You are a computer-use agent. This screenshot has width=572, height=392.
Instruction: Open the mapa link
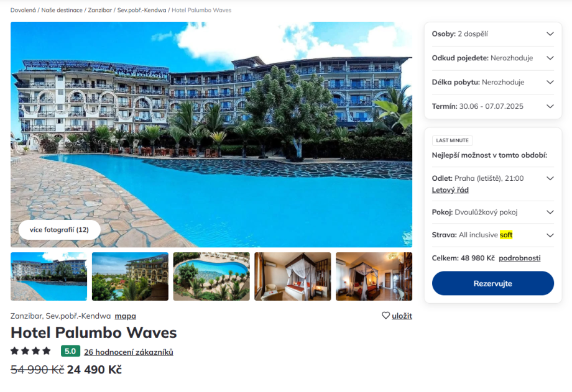click(125, 316)
